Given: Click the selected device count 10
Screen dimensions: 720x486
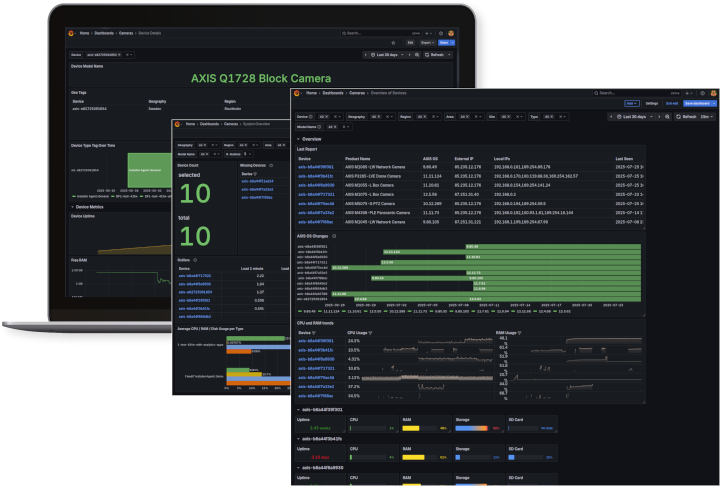Looking at the screenshot, I should tap(195, 193).
